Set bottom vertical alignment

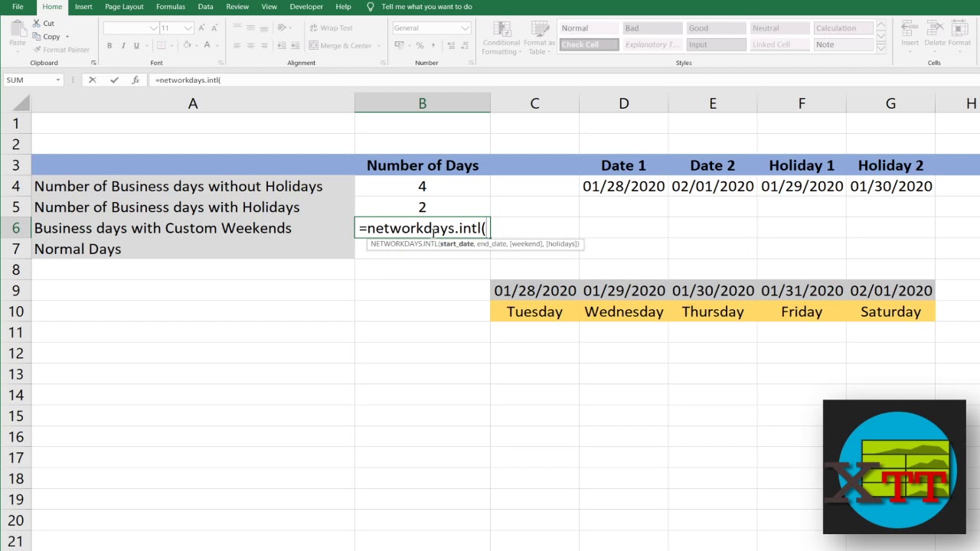click(x=265, y=28)
